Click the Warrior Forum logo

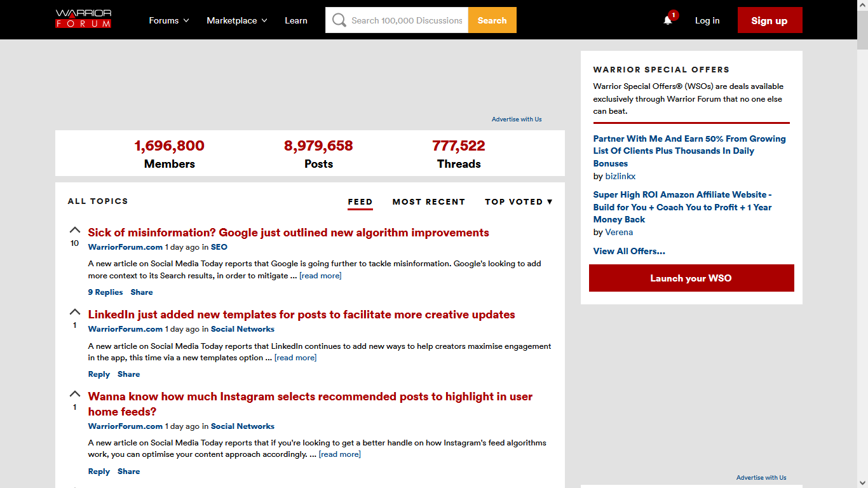coord(83,19)
